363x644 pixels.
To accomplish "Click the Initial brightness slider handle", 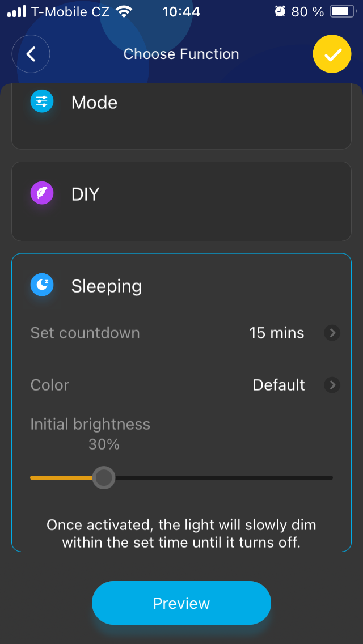I will 104,478.
